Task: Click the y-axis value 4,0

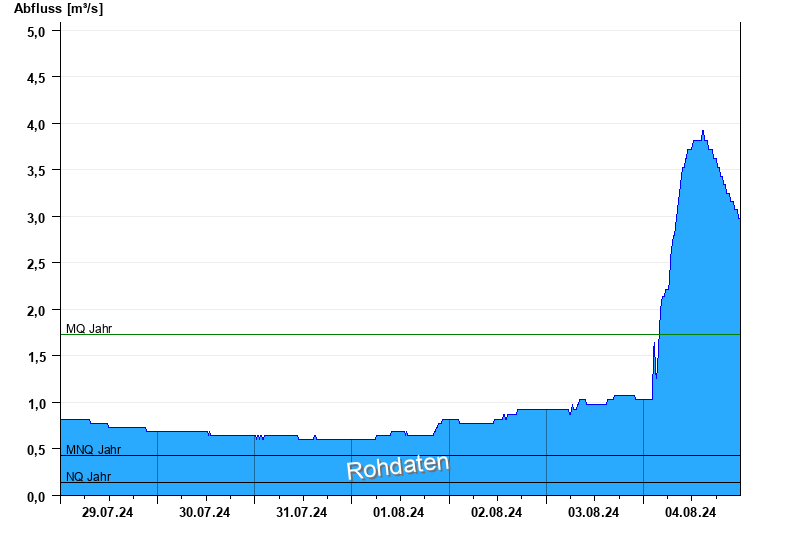Action: click(36, 125)
